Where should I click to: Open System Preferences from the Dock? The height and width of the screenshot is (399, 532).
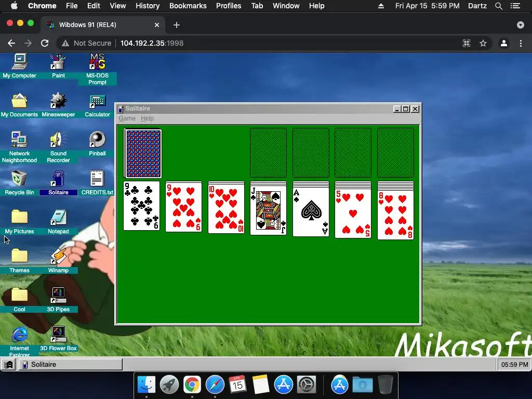coord(307,385)
